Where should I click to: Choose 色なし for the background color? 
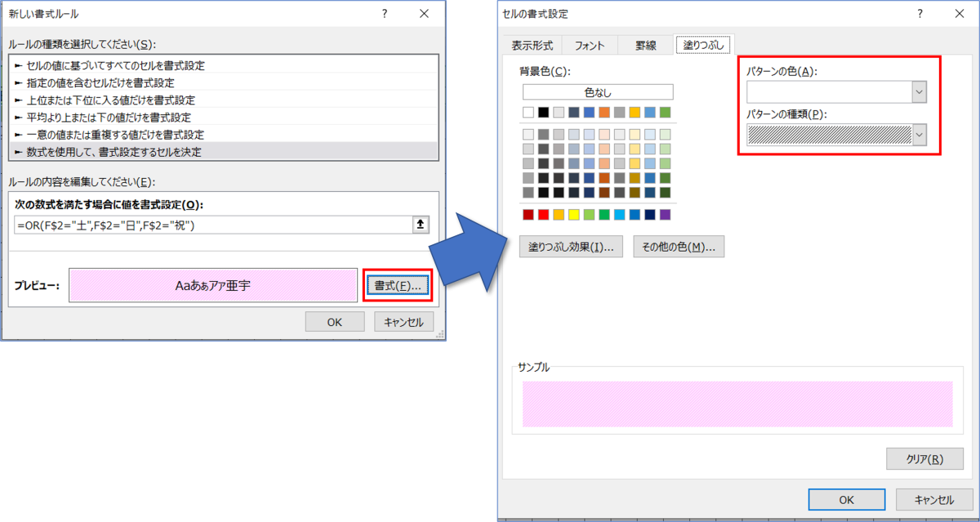[x=598, y=92]
